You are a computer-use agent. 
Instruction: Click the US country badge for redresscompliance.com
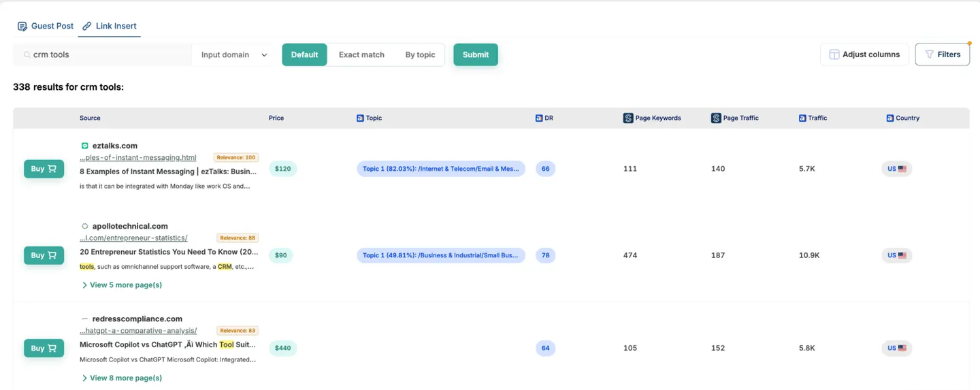click(897, 348)
